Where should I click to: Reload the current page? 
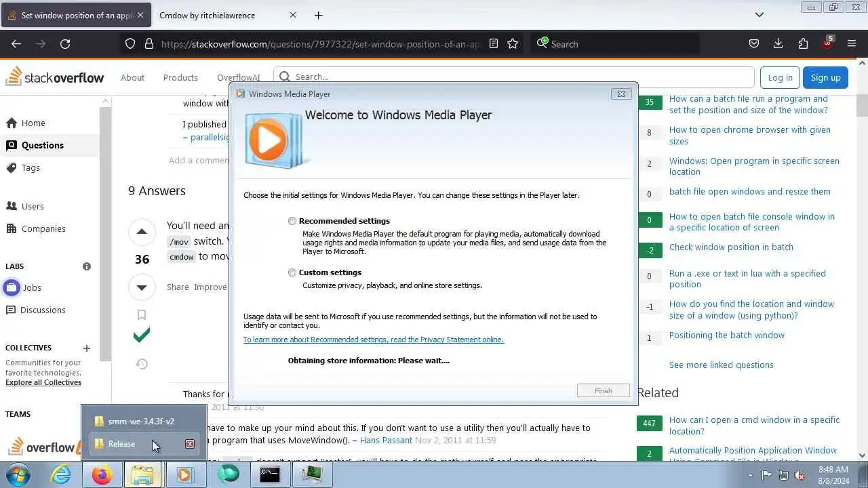pos(65,43)
